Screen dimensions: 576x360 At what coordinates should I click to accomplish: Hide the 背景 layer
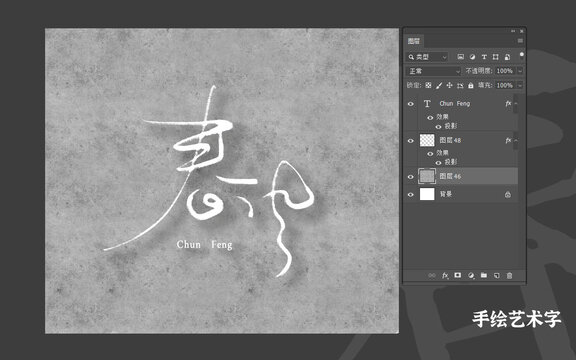point(411,195)
